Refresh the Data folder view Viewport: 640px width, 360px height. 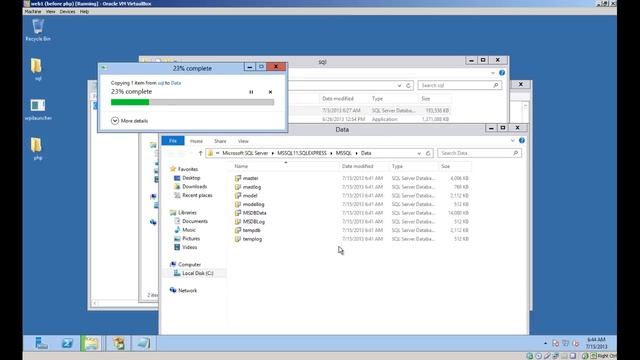(428, 153)
